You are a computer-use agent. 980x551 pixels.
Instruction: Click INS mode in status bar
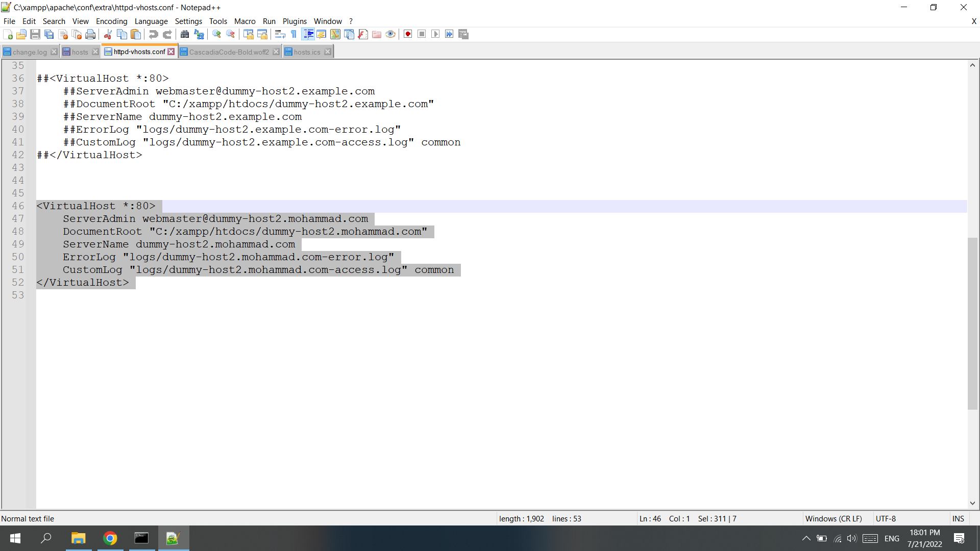958,518
